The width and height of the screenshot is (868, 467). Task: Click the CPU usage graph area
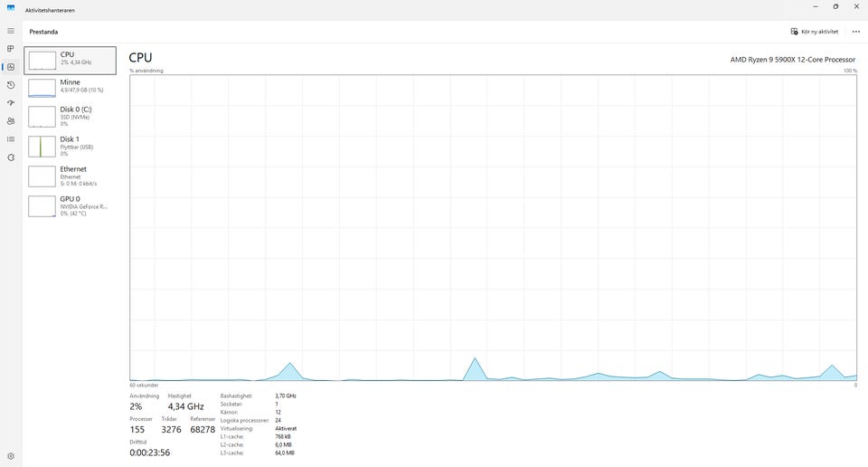[x=494, y=228]
